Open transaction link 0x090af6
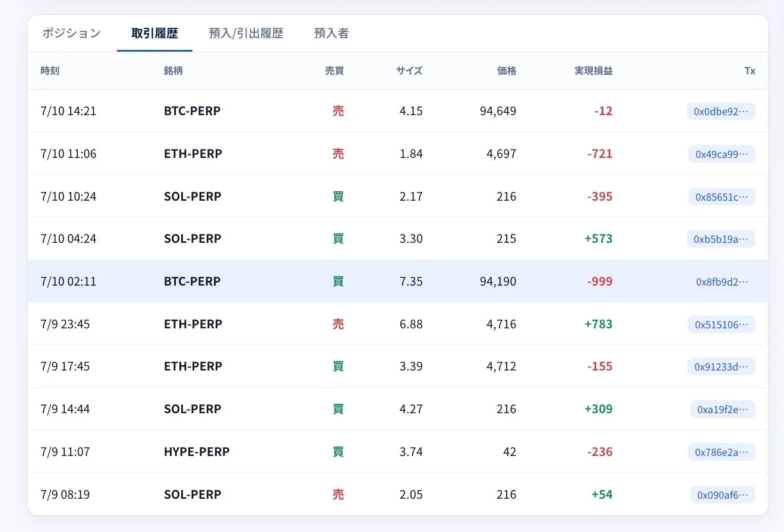The width and height of the screenshot is (784, 532). (x=722, y=495)
